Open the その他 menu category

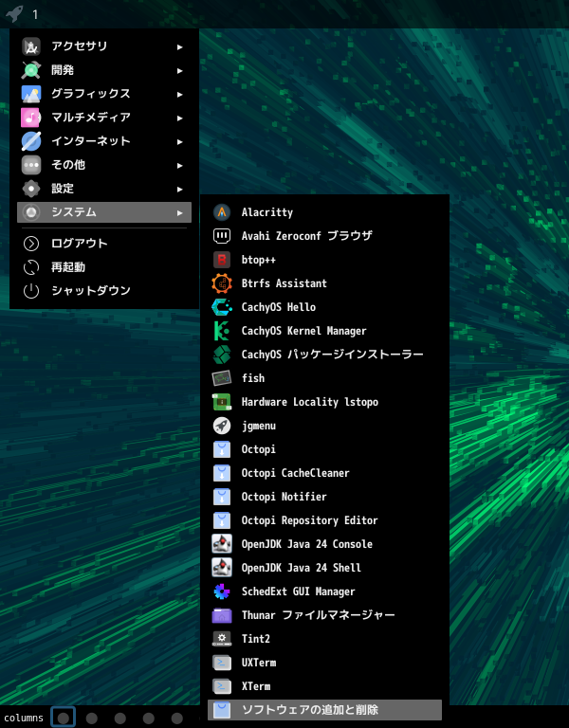(104, 165)
